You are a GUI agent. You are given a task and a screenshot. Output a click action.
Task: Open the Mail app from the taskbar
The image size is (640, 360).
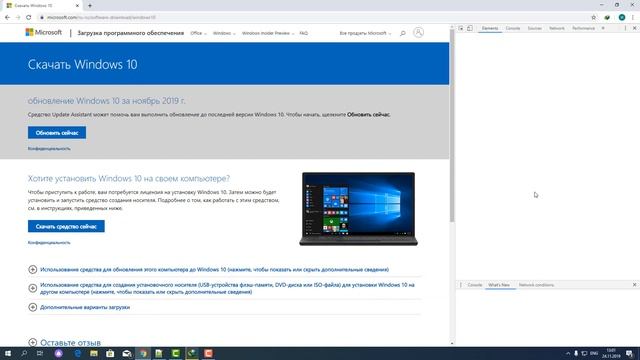pyautogui.click(x=127, y=353)
